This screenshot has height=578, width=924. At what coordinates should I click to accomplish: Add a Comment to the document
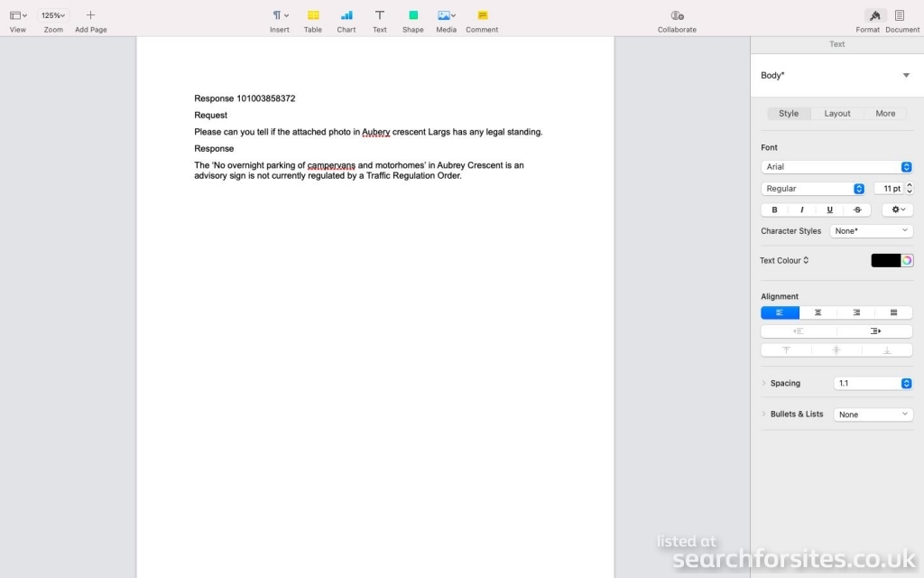pyautogui.click(x=482, y=20)
